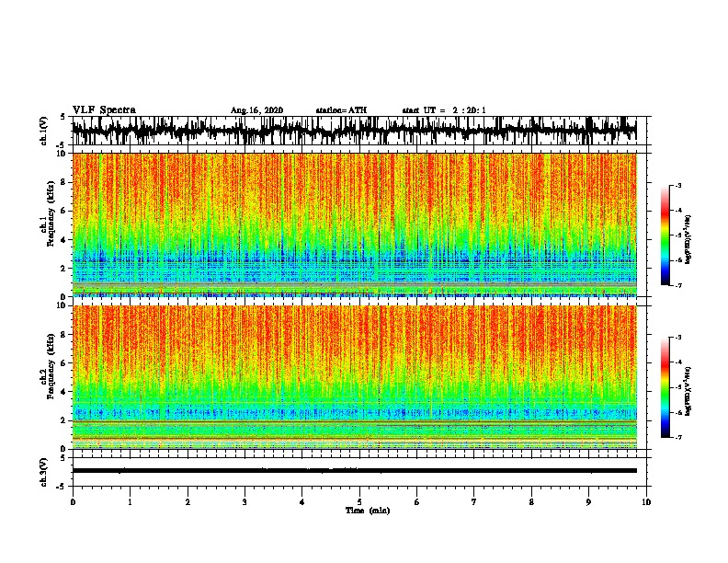Click the ch.1 "Frequency (kHz)" axis label
This screenshot has height=563, width=728.
(51, 213)
